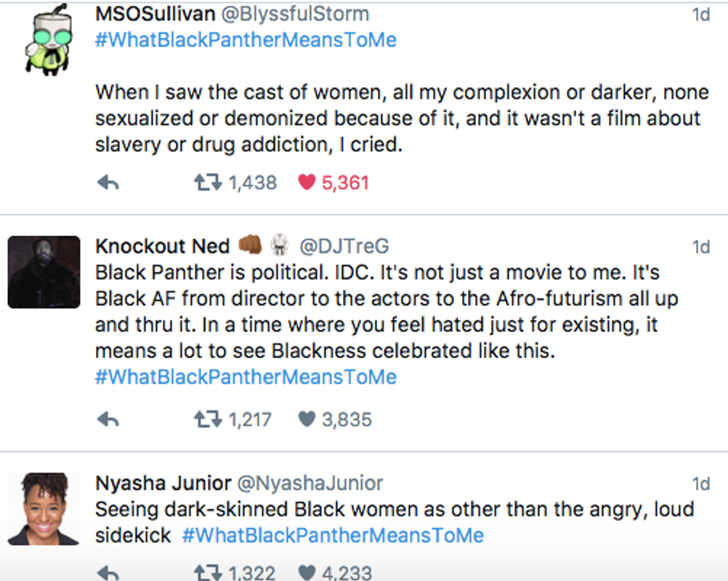Reply to Nyasha Junior's tweet
The image size is (728, 581).
coord(108,573)
